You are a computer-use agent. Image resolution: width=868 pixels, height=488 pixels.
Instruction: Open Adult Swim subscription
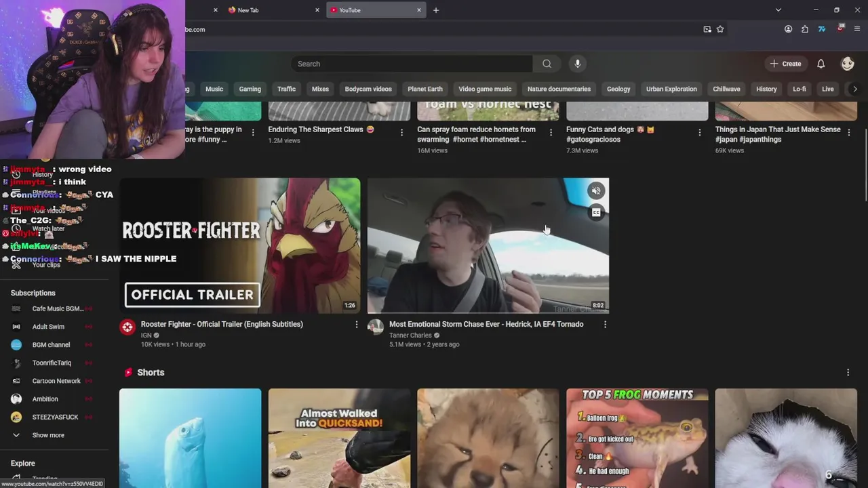pos(54,327)
